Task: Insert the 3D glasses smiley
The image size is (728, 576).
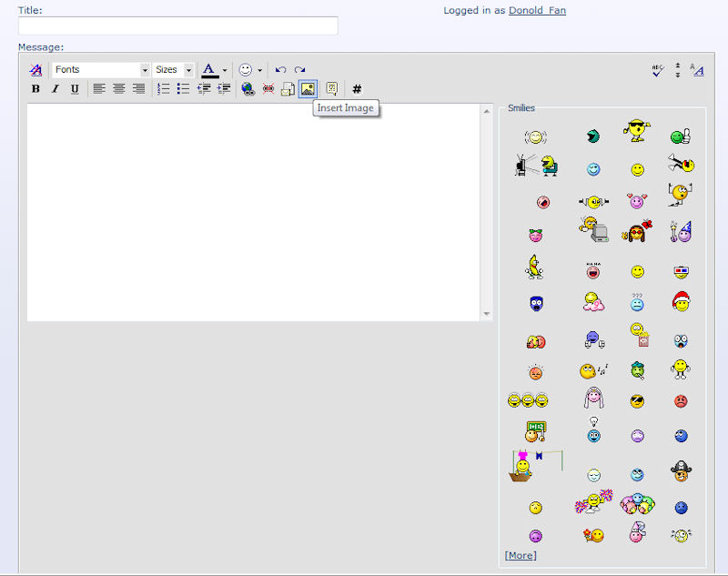Action: [x=681, y=271]
